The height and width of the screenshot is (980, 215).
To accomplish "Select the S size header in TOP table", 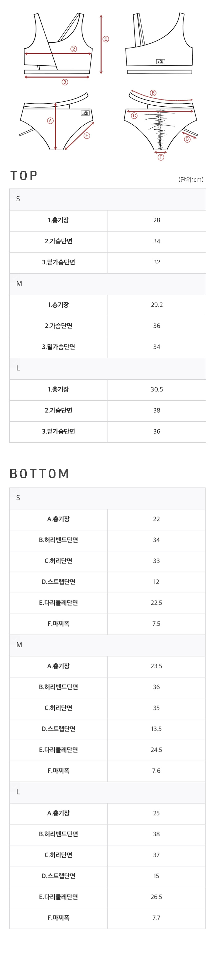I will [x=107, y=199].
